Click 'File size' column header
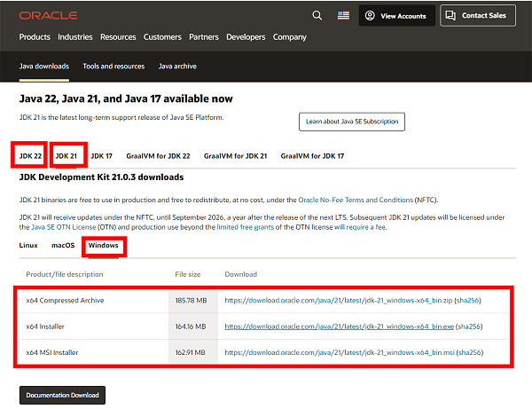 point(188,274)
